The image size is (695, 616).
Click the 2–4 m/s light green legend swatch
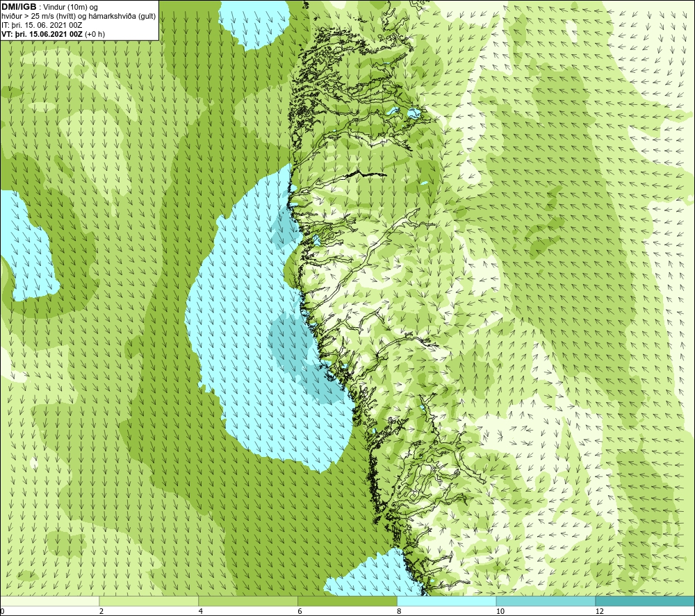149,601
